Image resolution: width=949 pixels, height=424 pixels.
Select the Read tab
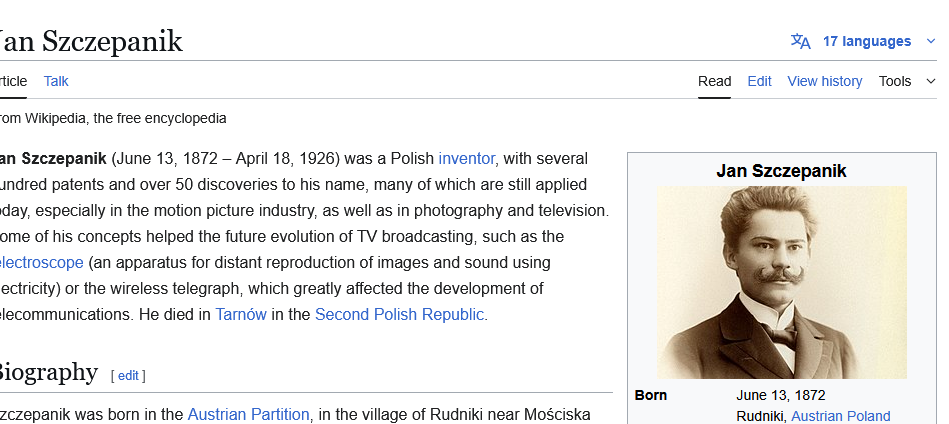click(x=714, y=81)
